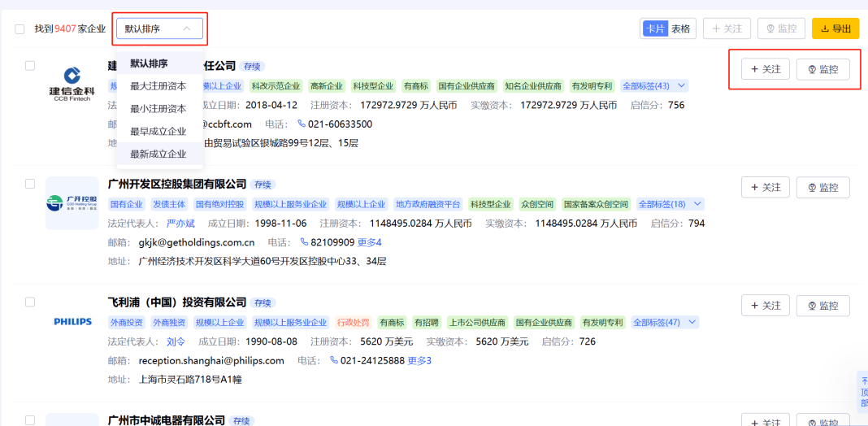Expand 全部标签(47) tag list
The image size is (868, 426).
(665, 322)
